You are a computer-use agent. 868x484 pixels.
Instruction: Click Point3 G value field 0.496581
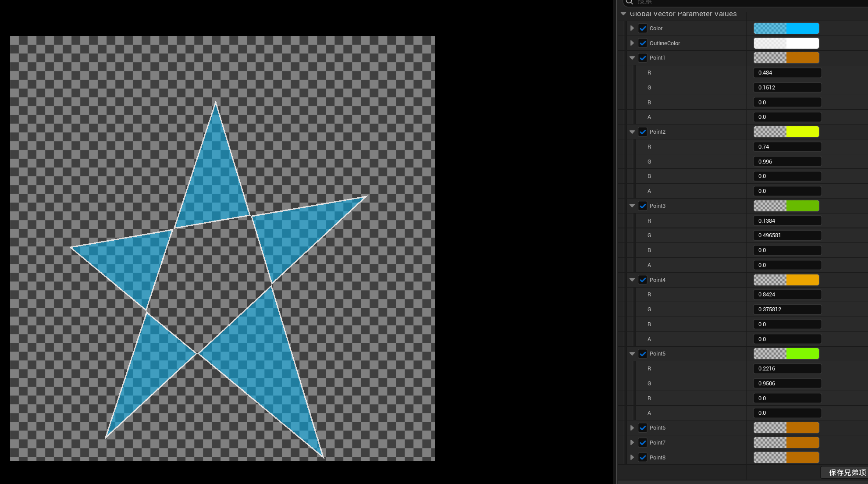(x=787, y=235)
